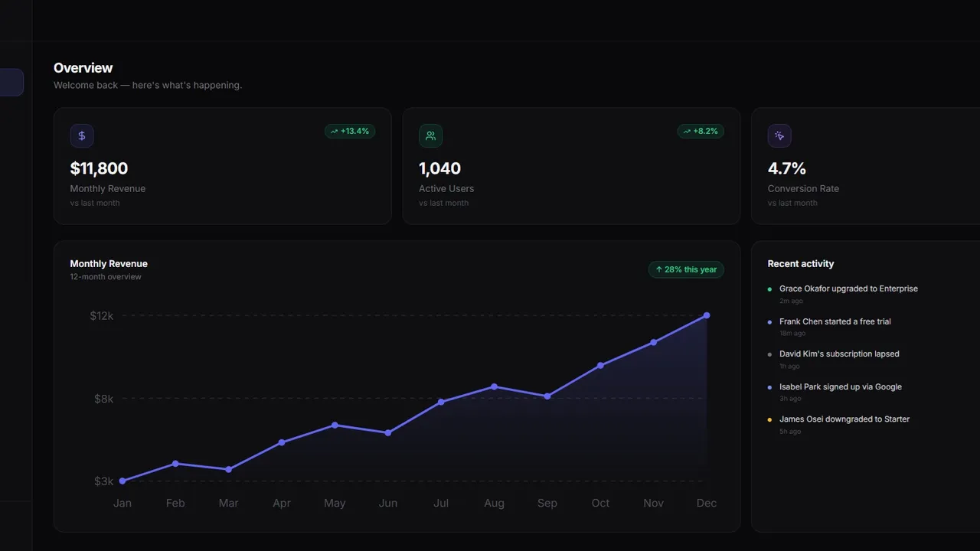The height and width of the screenshot is (551, 980).
Task: Click the dollar sign revenue icon
Action: click(82, 136)
